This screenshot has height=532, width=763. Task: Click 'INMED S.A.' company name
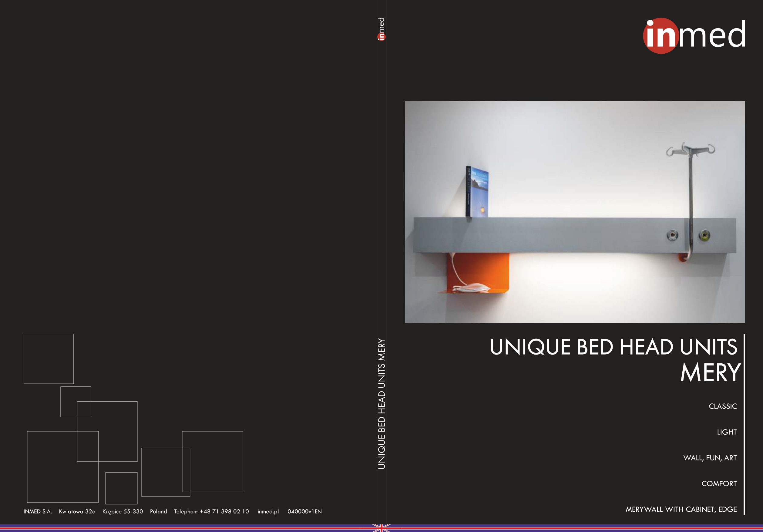[x=38, y=511]
